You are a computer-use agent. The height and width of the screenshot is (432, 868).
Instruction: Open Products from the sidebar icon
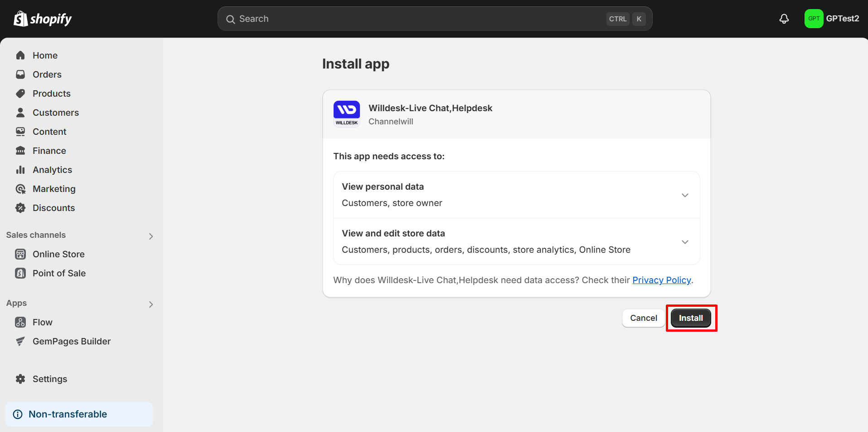[20, 93]
